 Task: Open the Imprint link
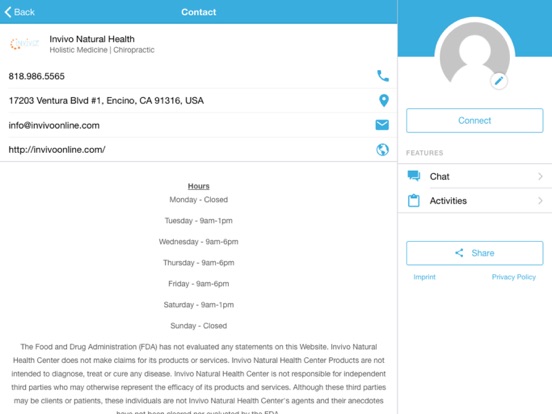click(424, 277)
